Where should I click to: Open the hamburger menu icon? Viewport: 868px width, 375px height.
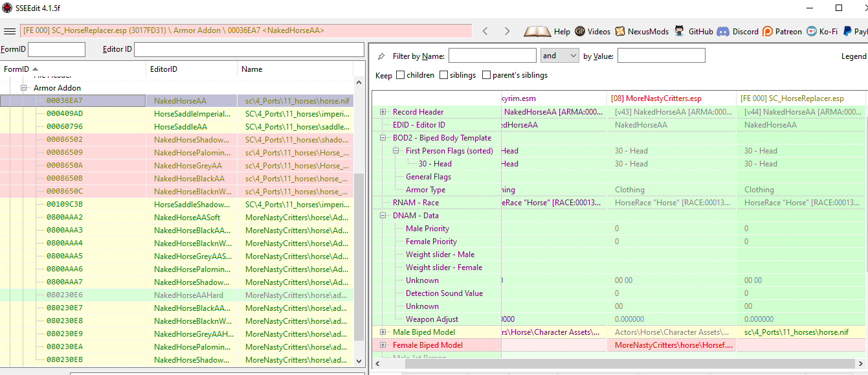(x=10, y=31)
